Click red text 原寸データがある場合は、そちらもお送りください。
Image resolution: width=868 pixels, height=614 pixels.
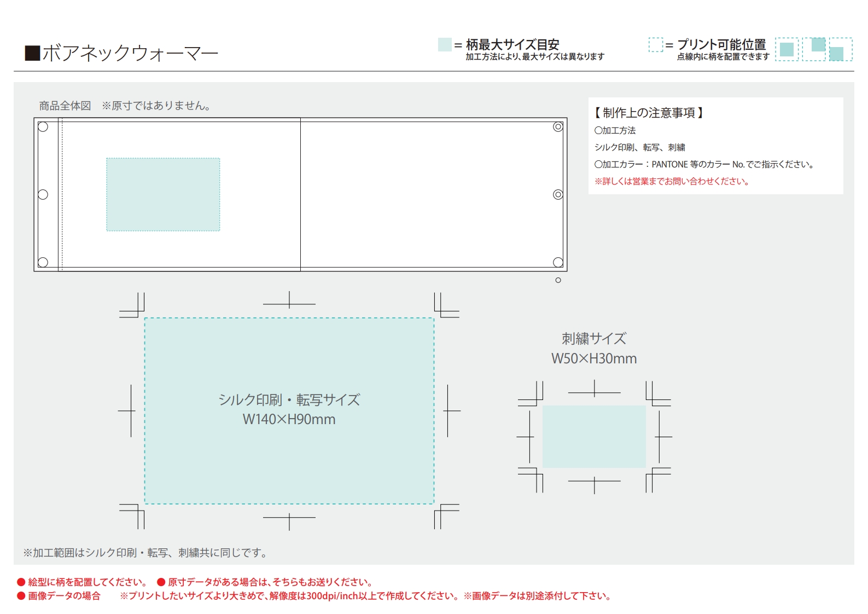pos(271,582)
